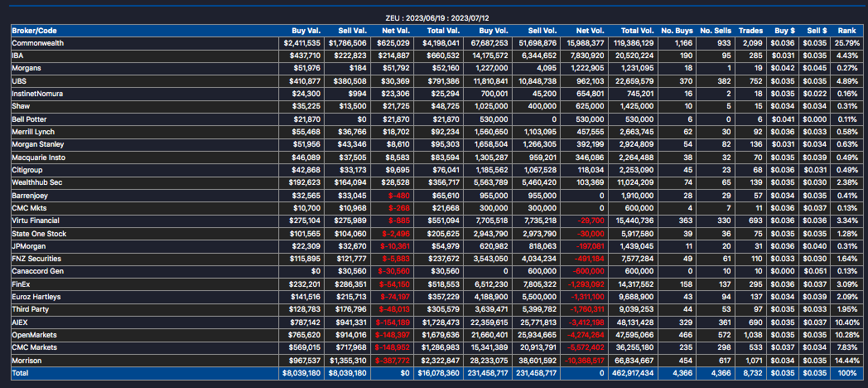Image resolution: width=868 pixels, height=388 pixels.
Task: Select the AIEX broker name
Action: [19, 323]
